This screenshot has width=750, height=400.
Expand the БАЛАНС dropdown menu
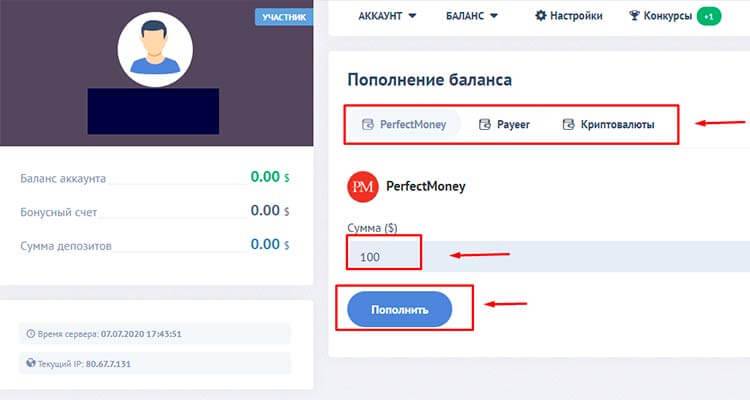click(x=472, y=16)
